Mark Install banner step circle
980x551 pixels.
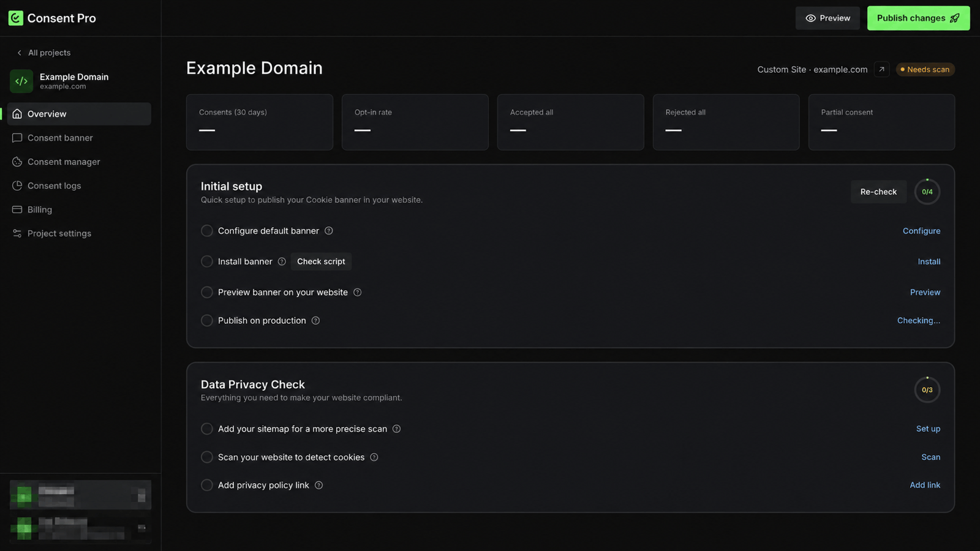[207, 261]
